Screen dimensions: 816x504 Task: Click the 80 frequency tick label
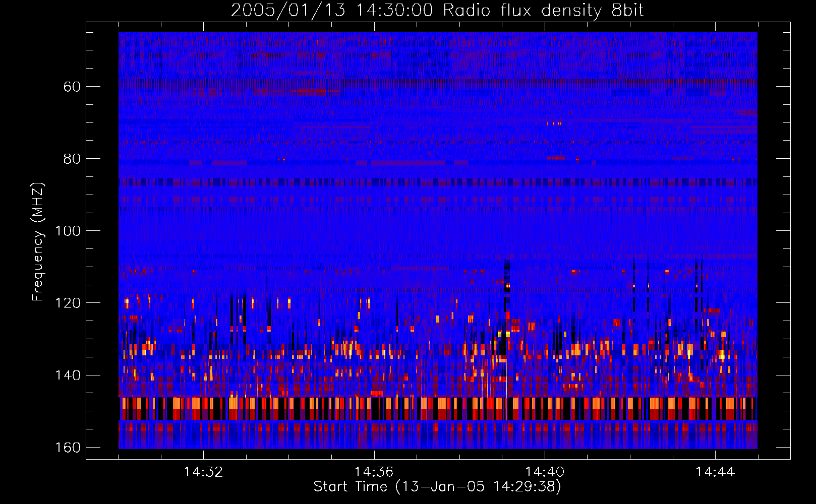(x=72, y=159)
